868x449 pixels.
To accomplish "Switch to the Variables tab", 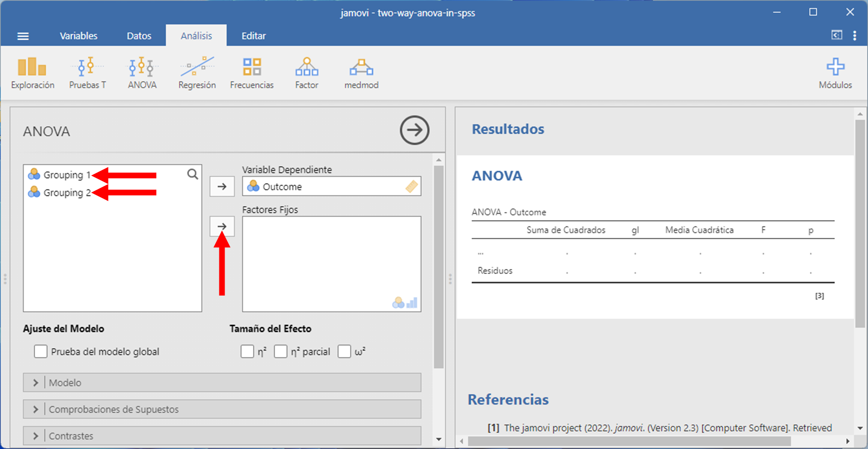I will (79, 36).
